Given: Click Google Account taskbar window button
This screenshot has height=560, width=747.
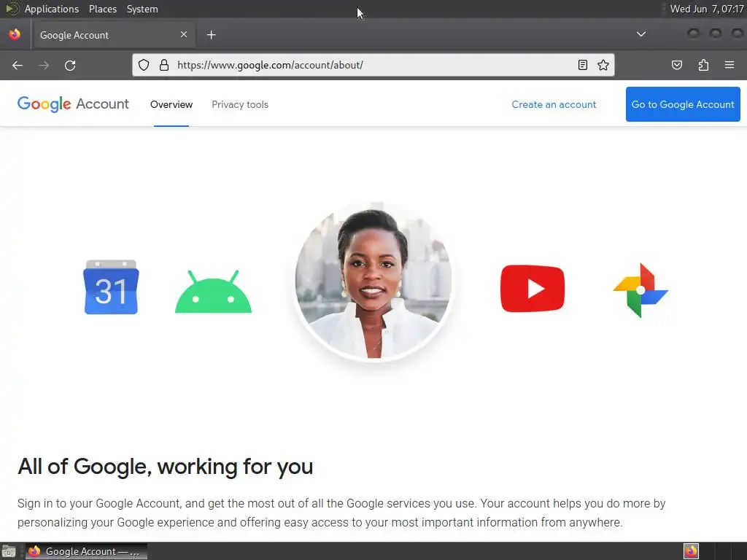Looking at the screenshot, I should tap(86, 551).
